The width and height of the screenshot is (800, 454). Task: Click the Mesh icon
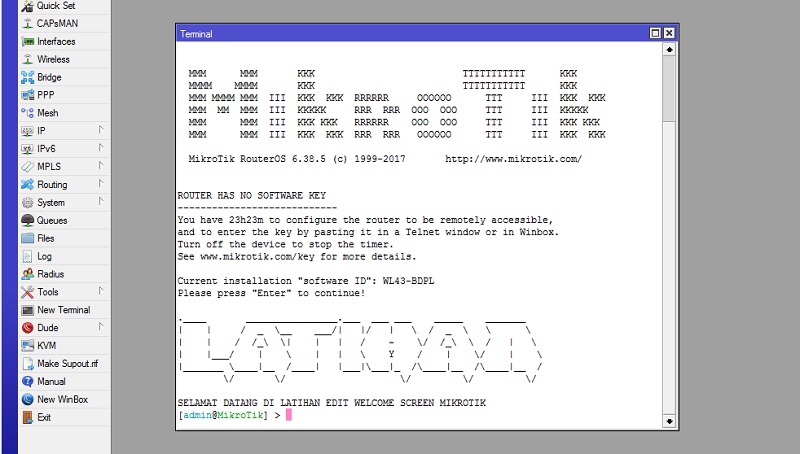tap(28, 113)
